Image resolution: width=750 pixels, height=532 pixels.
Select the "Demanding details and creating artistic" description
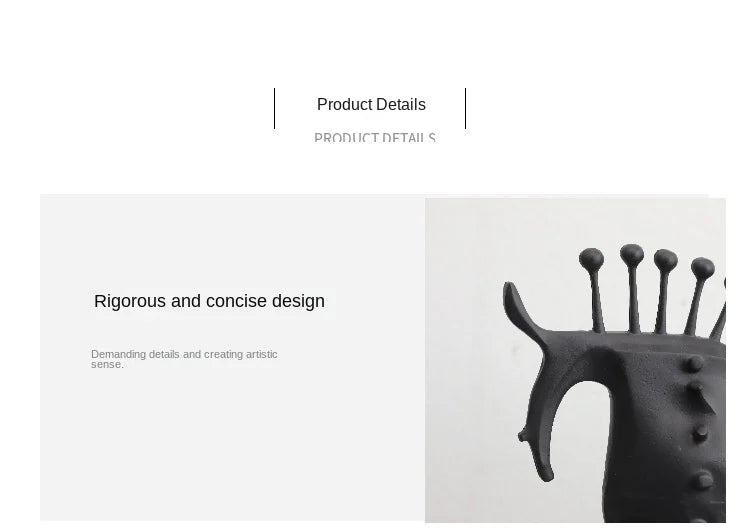point(184,355)
